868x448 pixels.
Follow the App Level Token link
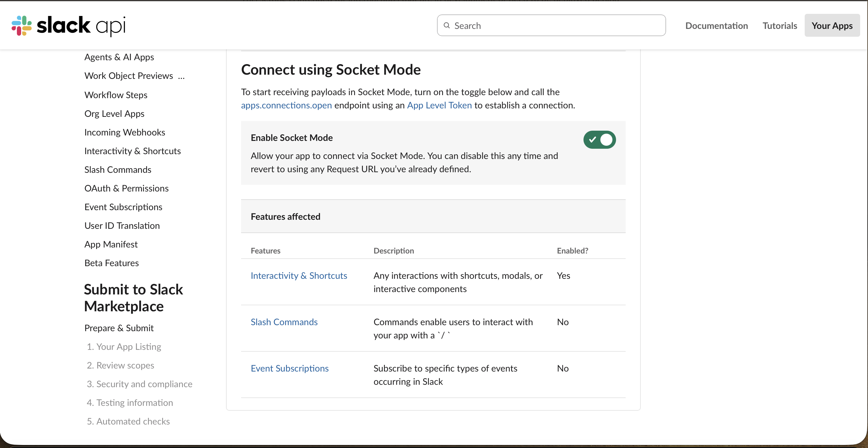[x=439, y=105]
